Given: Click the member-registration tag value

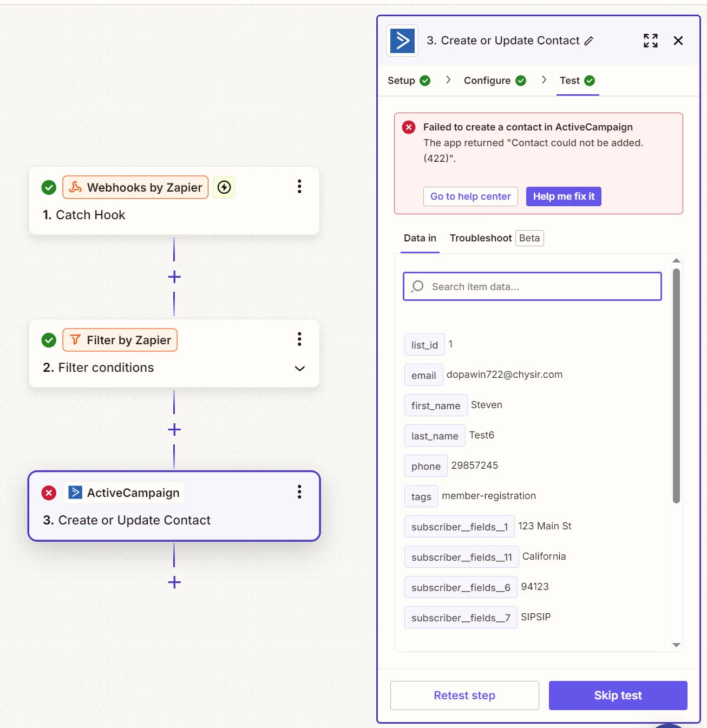Looking at the screenshot, I should [489, 496].
